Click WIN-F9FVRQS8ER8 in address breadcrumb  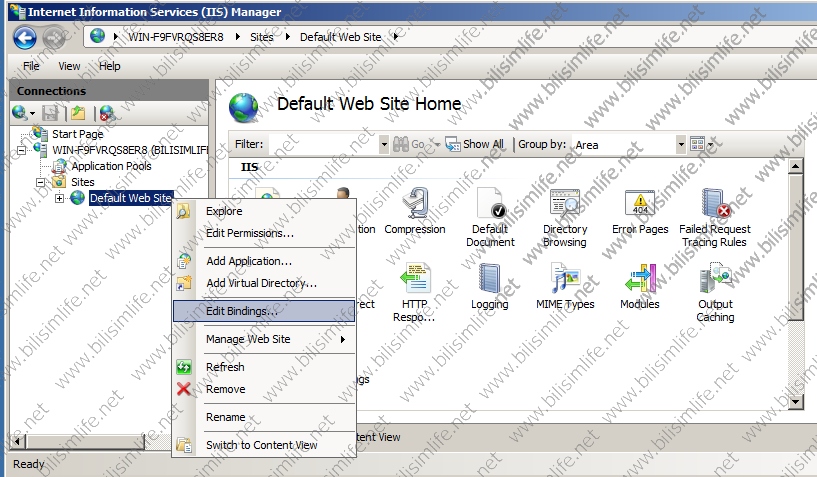(x=176, y=37)
